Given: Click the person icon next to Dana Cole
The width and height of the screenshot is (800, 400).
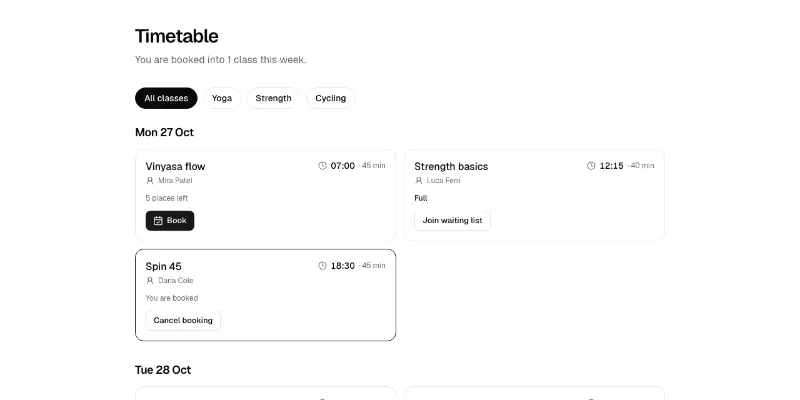Looking at the screenshot, I should click(x=150, y=281).
